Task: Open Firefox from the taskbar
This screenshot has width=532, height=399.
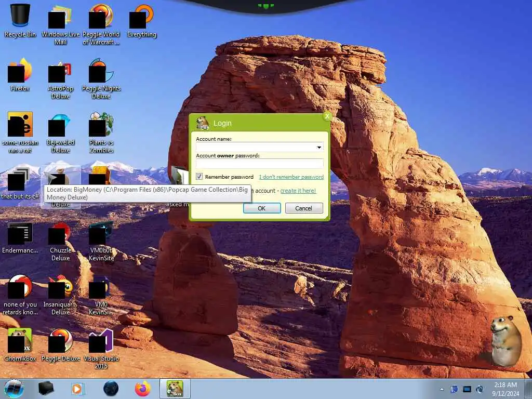Action: [x=143, y=389]
